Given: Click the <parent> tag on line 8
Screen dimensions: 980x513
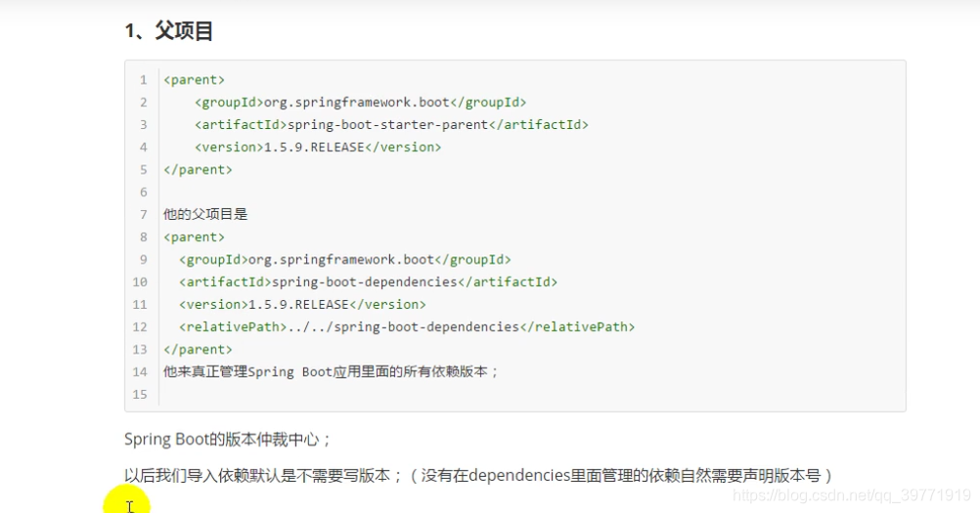Looking at the screenshot, I should coord(194,237).
